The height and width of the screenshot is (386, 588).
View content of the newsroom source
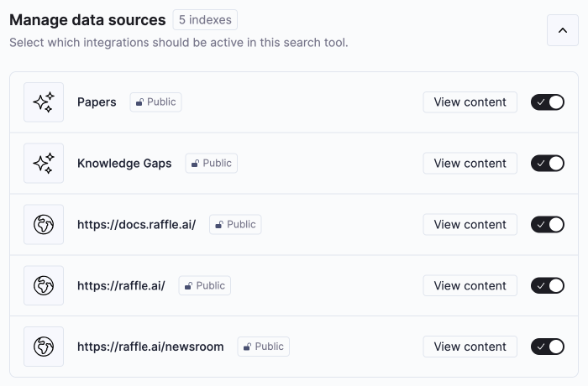[470, 347]
